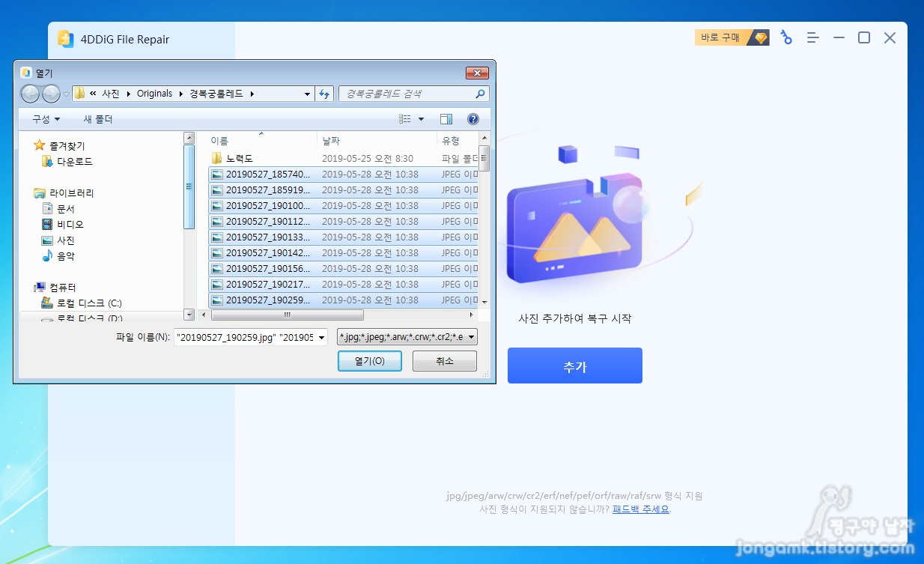This screenshot has height=564, width=924.
Task: Select file 20190527_190112
Action: coord(344,221)
